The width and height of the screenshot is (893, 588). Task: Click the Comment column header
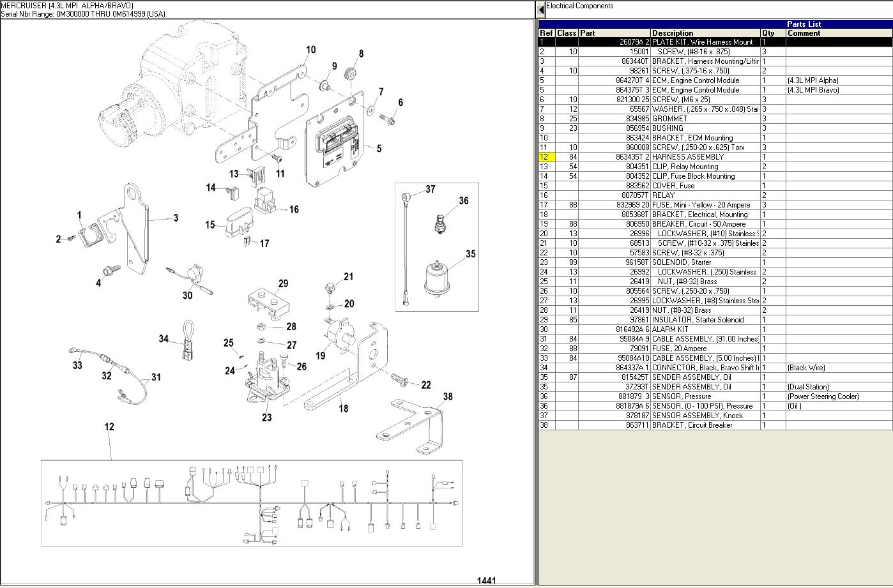(x=839, y=33)
